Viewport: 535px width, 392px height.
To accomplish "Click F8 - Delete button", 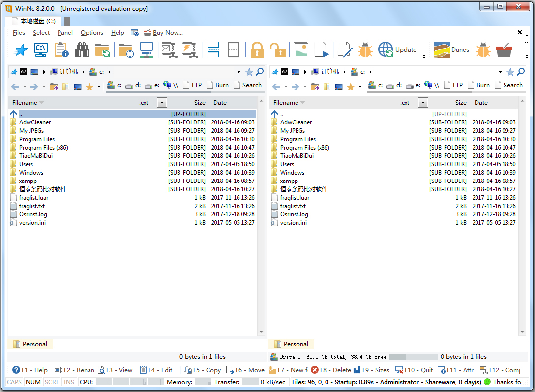I will (331, 370).
